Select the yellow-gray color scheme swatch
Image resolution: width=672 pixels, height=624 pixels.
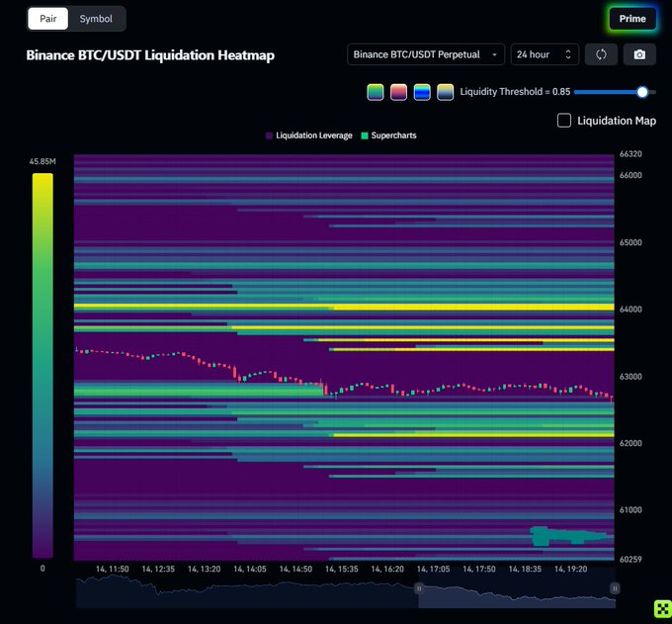tap(445, 92)
